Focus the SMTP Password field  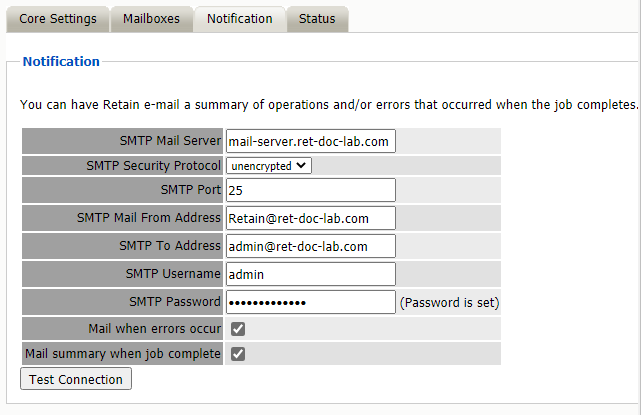point(311,302)
